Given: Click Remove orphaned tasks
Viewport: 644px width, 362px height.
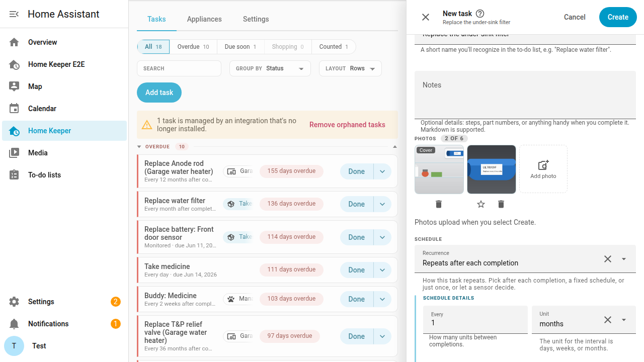Looking at the screenshot, I should [x=347, y=125].
